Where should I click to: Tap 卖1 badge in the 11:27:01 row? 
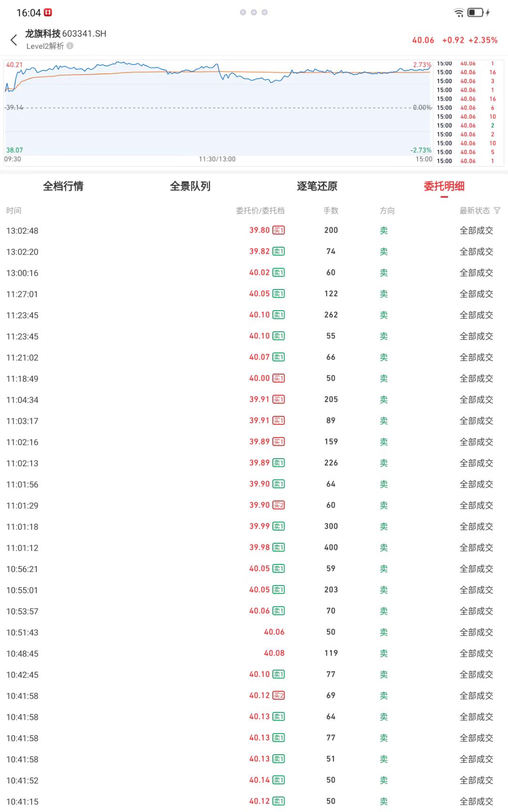pyautogui.click(x=278, y=294)
